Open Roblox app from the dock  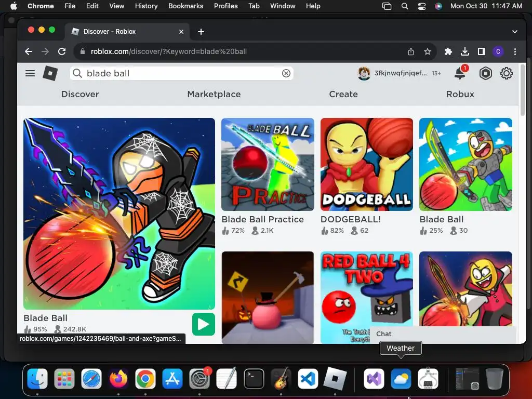[335, 378]
